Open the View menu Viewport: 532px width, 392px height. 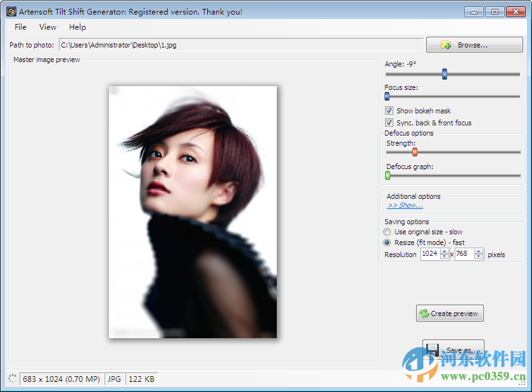[47, 27]
